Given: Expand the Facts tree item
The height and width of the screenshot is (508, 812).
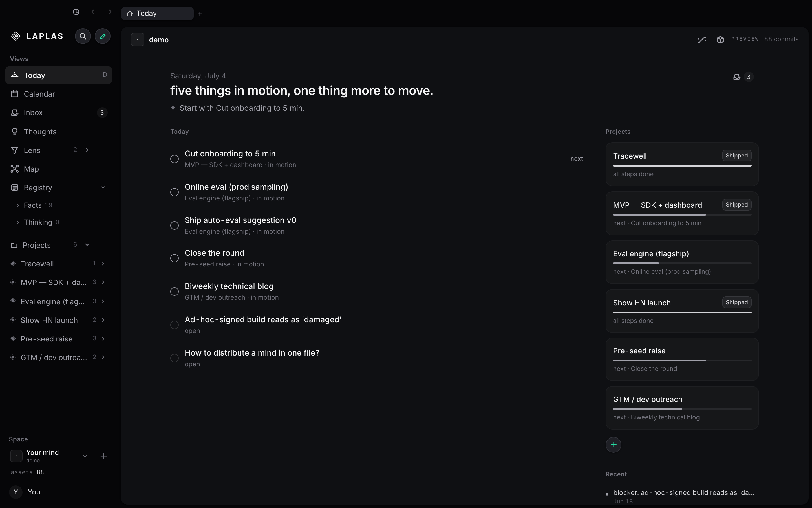Looking at the screenshot, I should coord(18,205).
